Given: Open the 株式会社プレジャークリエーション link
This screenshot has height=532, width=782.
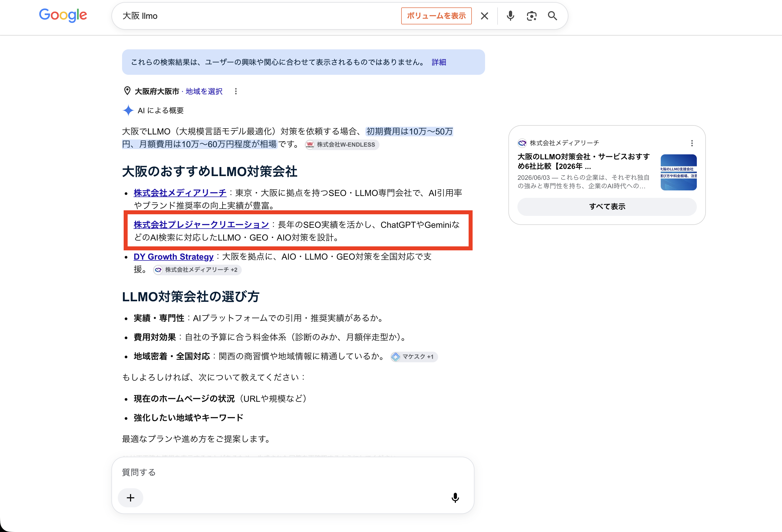Looking at the screenshot, I should point(201,225).
